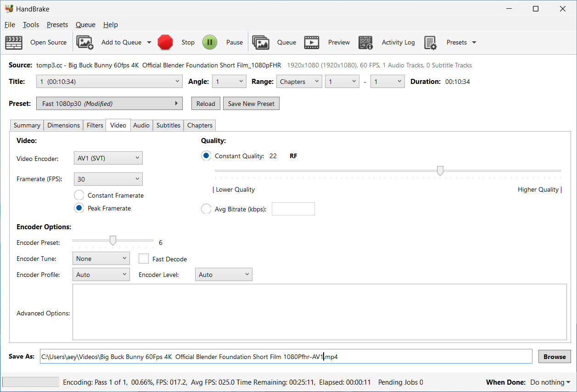The width and height of the screenshot is (577, 392).
Task: Click the Stop toolbar label
Action: pyautogui.click(x=188, y=42)
